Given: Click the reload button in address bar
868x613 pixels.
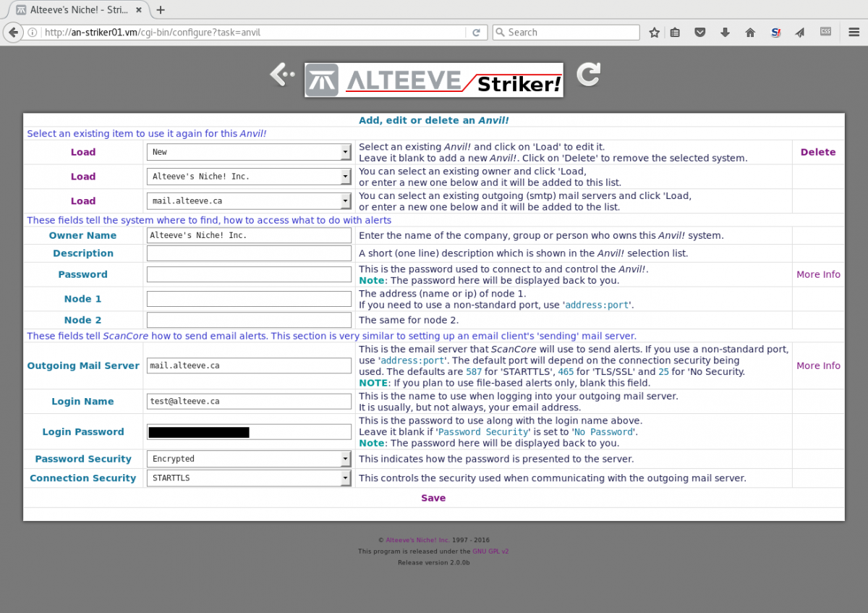Looking at the screenshot, I should pos(476,33).
